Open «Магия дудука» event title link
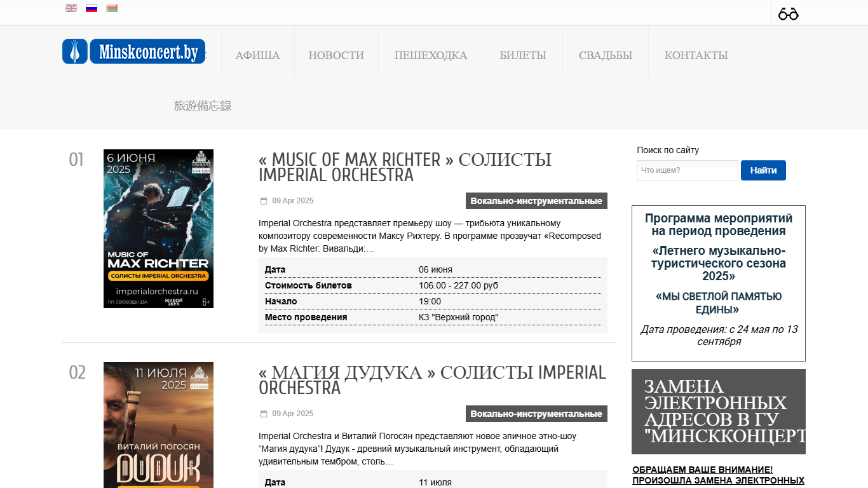 (432, 380)
